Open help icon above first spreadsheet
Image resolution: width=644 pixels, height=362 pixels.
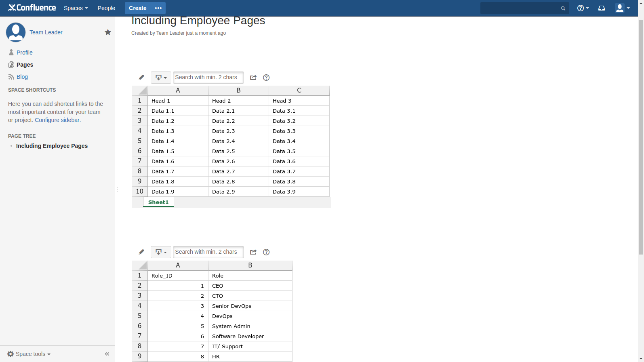click(x=266, y=78)
